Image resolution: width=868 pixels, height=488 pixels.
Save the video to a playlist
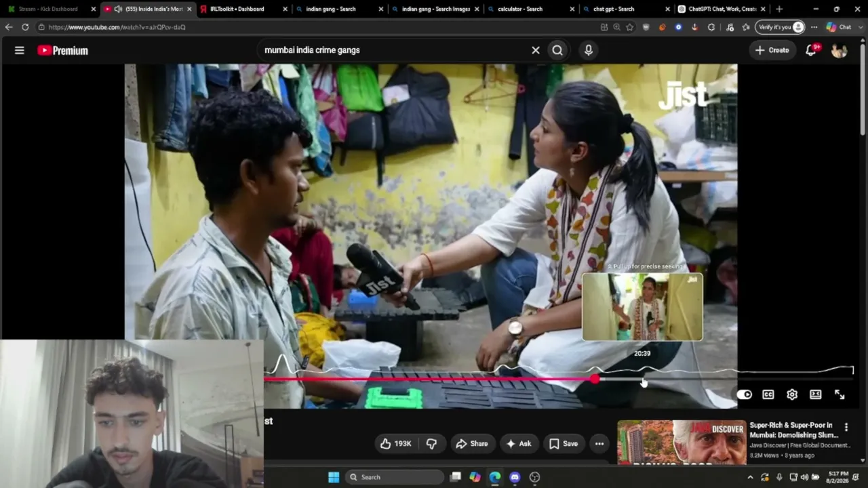(x=564, y=444)
